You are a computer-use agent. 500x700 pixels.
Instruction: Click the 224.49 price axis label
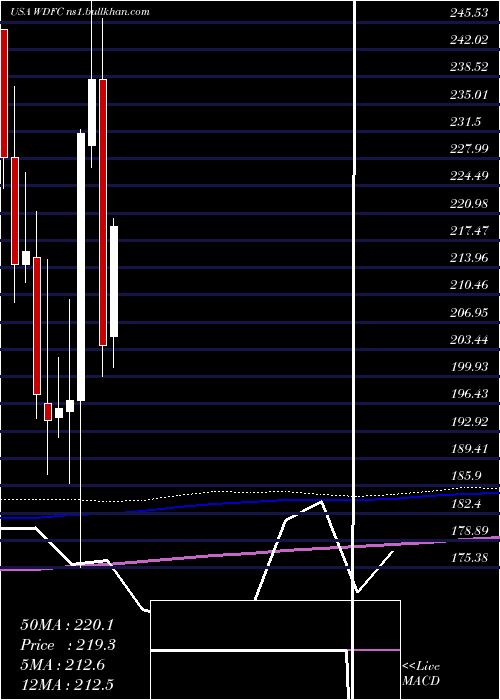tap(469, 176)
